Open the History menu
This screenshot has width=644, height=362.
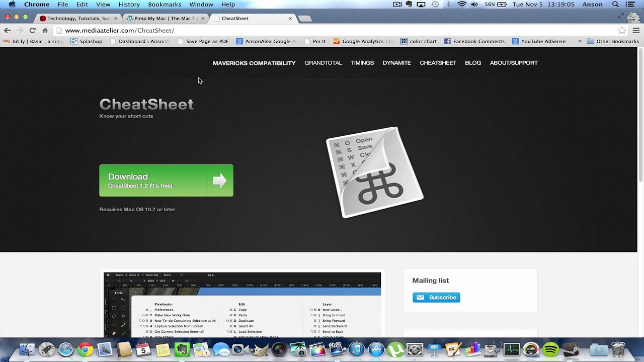coord(129,5)
